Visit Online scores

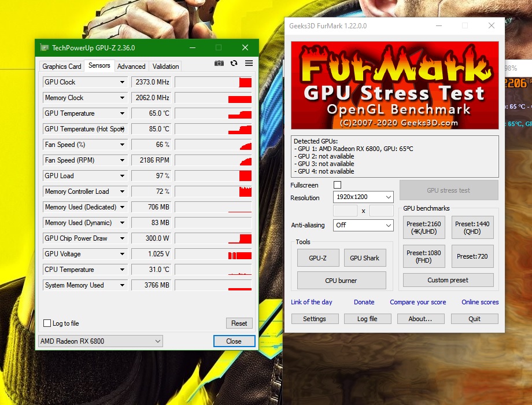coord(480,302)
